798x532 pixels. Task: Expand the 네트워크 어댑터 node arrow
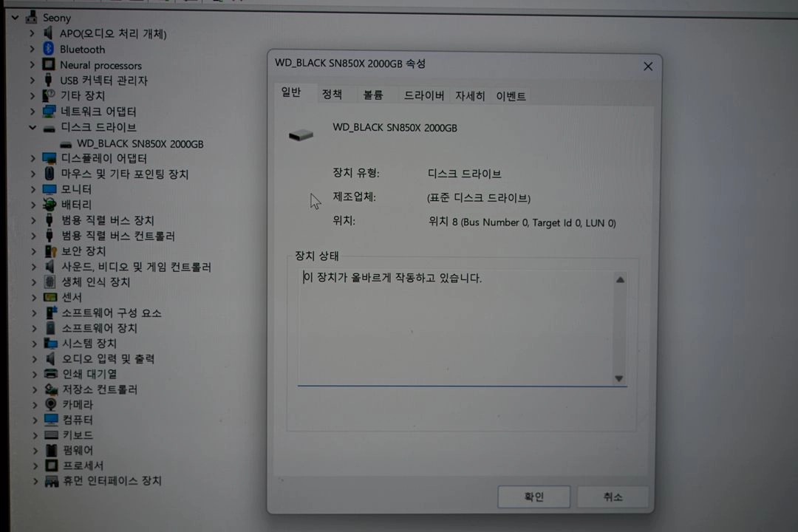pyautogui.click(x=32, y=111)
